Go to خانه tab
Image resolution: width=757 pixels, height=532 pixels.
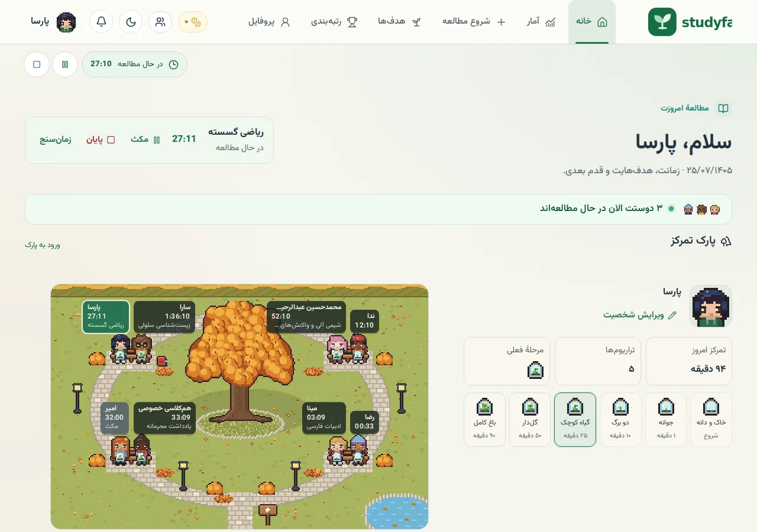coord(592,22)
